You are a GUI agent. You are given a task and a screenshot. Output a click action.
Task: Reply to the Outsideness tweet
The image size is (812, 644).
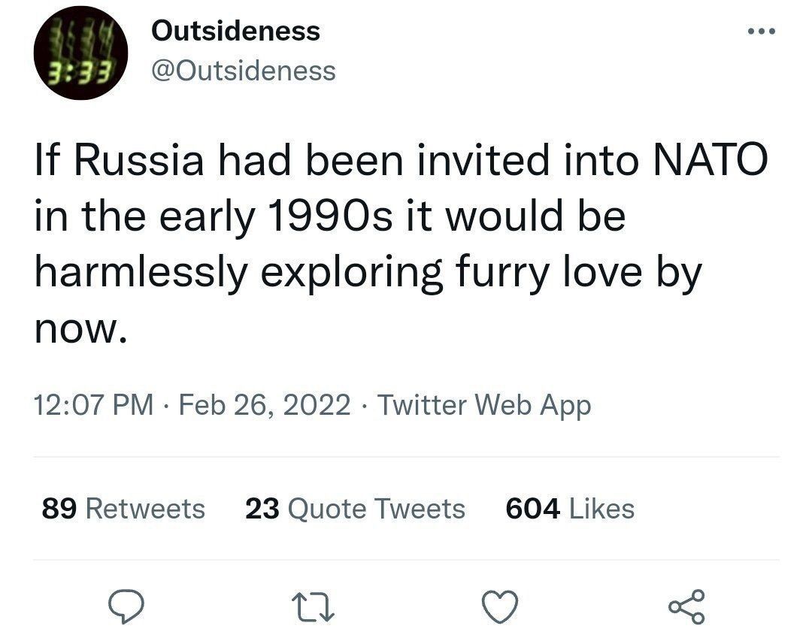tap(125, 606)
